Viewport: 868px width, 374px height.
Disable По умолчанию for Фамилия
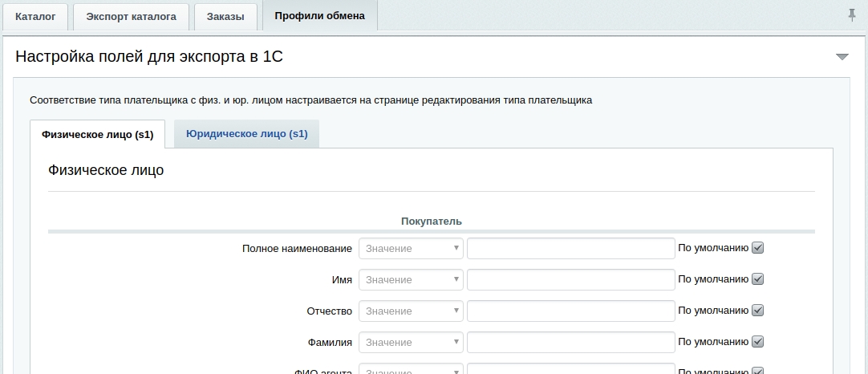757,342
